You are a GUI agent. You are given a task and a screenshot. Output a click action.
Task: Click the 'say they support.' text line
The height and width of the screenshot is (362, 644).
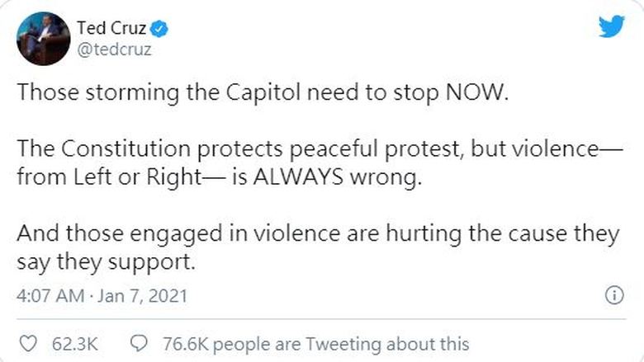click(x=103, y=264)
